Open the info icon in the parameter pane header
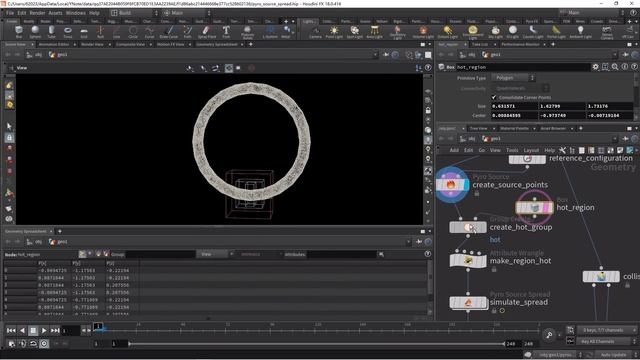The height and width of the screenshot is (360, 640). tap(624, 67)
